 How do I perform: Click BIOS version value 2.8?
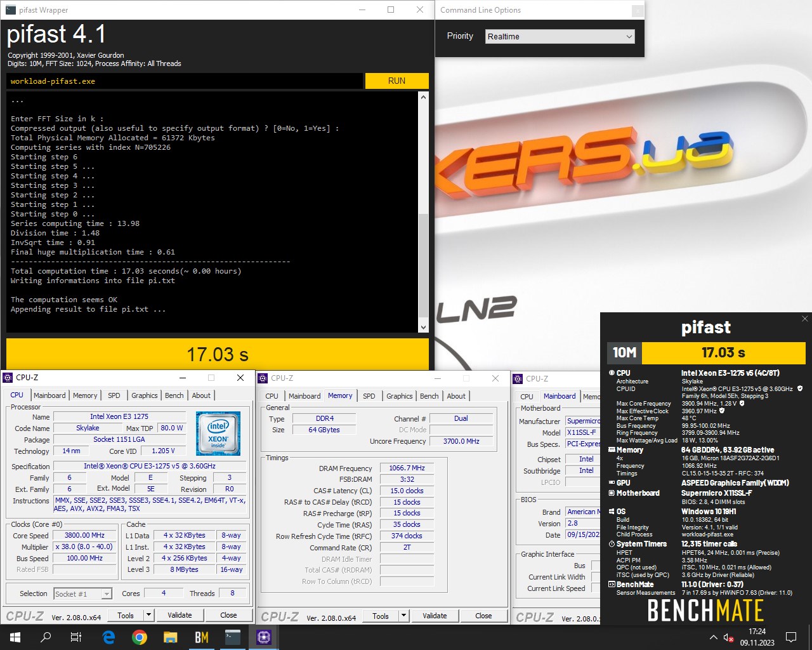click(x=582, y=523)
